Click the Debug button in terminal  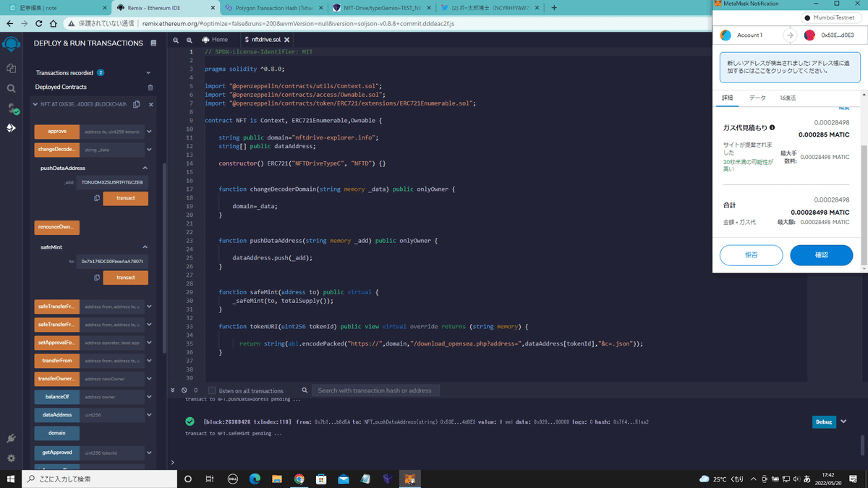coord(824,421)
